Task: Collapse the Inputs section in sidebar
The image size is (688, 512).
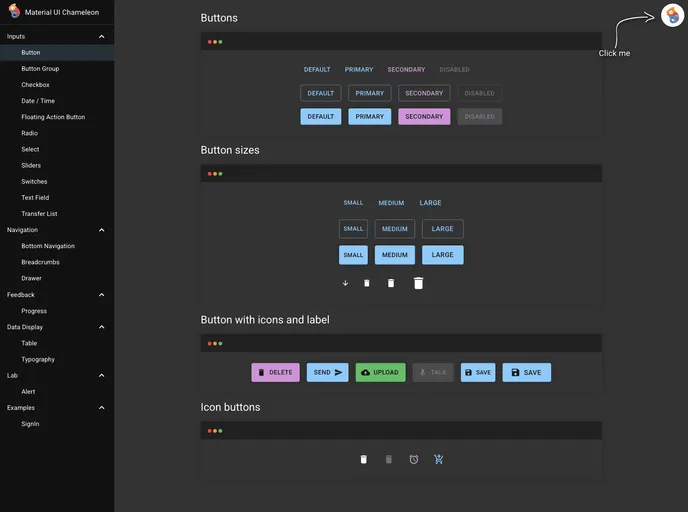Action: tap(101, 36)
